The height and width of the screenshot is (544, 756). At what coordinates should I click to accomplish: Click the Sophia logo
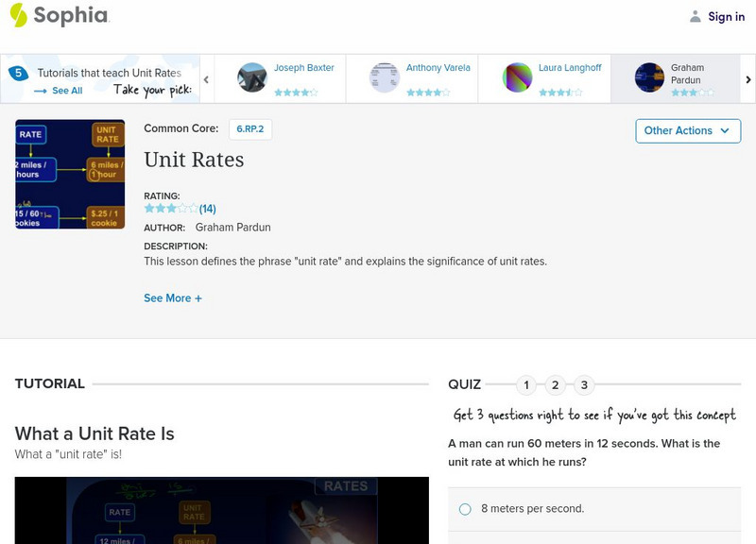point(60,15)
